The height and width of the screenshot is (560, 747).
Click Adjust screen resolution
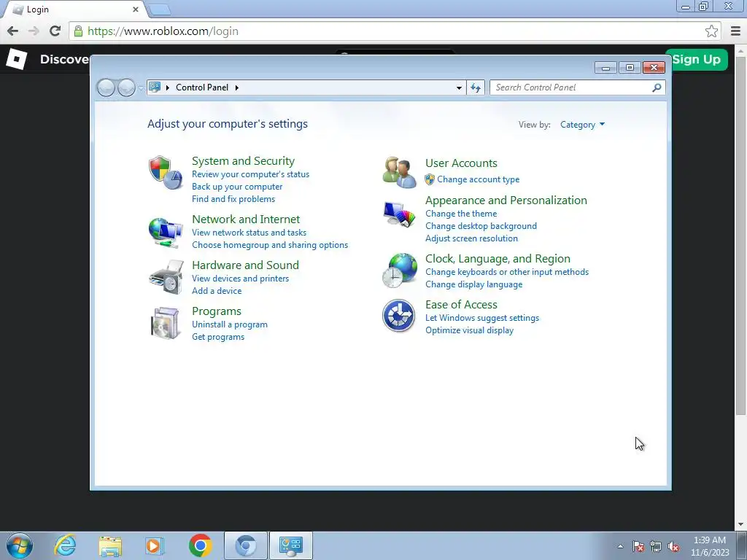click(472, 238)
